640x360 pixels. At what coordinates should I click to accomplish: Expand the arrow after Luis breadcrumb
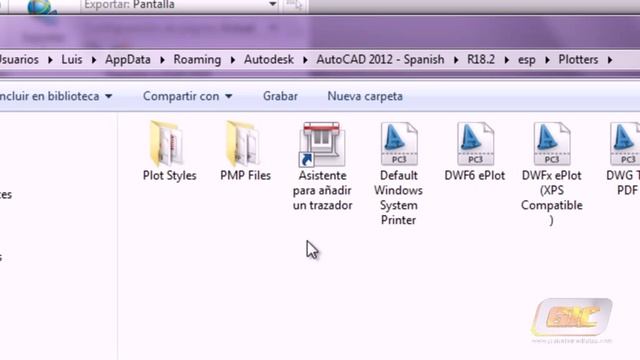(93, 60)
